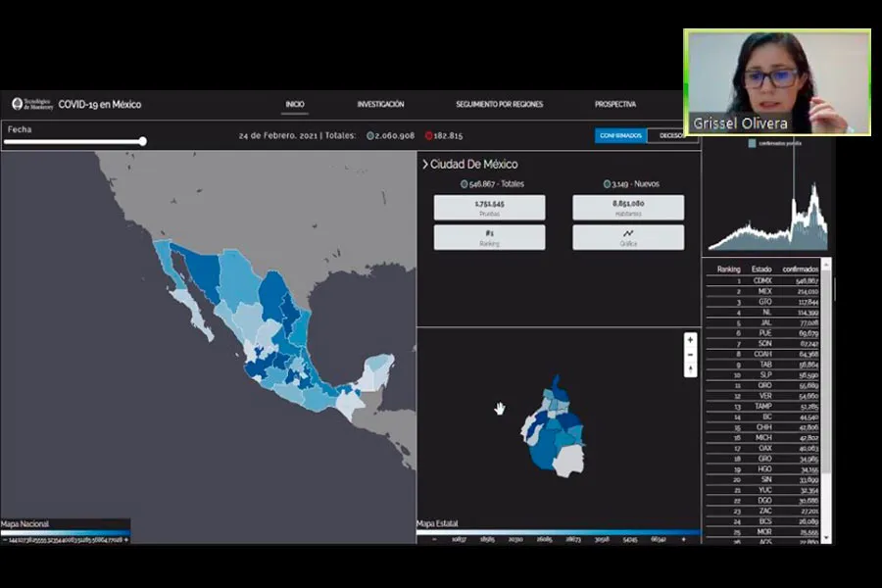
Task: Select CDMX row in the confirmados ranking table
Action: (x=764, y=278)
